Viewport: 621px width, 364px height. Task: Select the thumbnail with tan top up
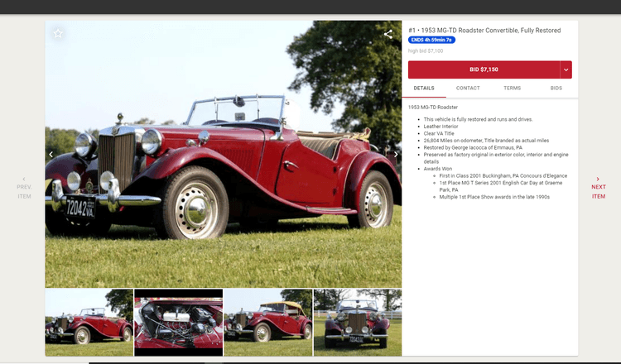pyautogui.click(x=268, y=323)
